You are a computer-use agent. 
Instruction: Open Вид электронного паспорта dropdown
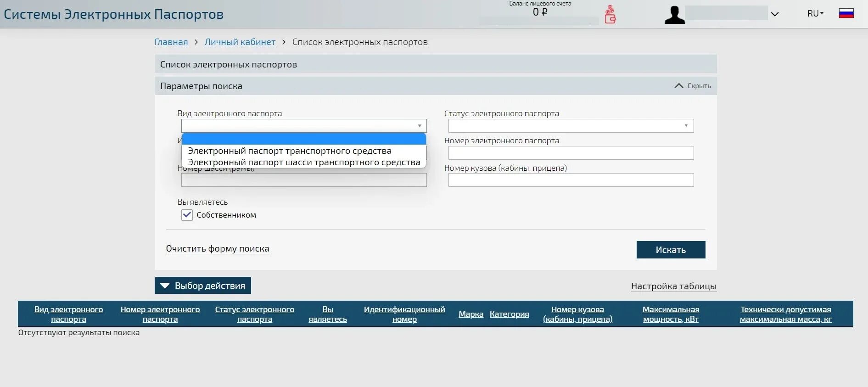coord(304,126)
